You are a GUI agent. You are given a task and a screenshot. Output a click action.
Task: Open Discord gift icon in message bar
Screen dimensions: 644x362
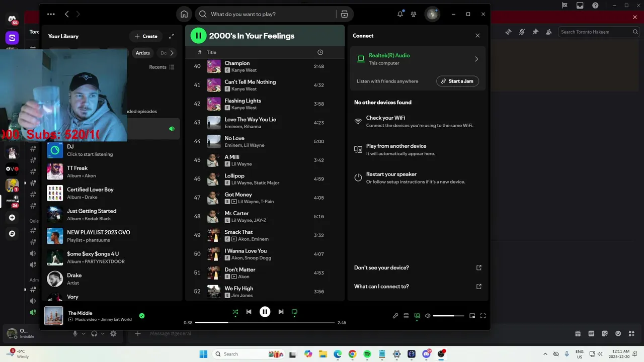click(578, 333)
